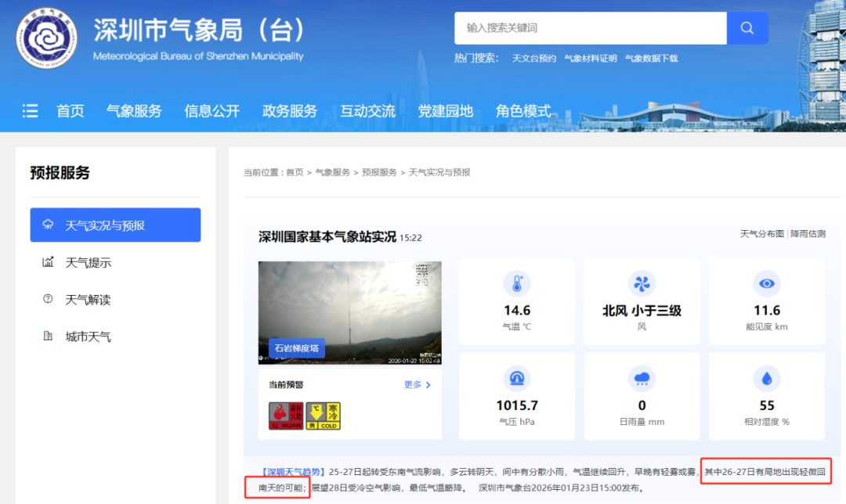This screenshot has height=504, width=846.
Task: Expand more warnings with 更多 arrow
Action: click(x=418, y=384)
